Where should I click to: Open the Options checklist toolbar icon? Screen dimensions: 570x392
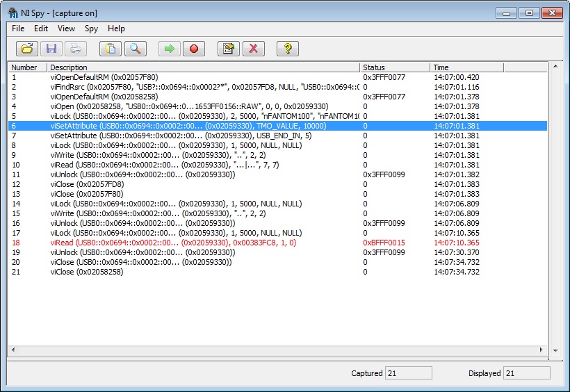[x=228, y=49]
